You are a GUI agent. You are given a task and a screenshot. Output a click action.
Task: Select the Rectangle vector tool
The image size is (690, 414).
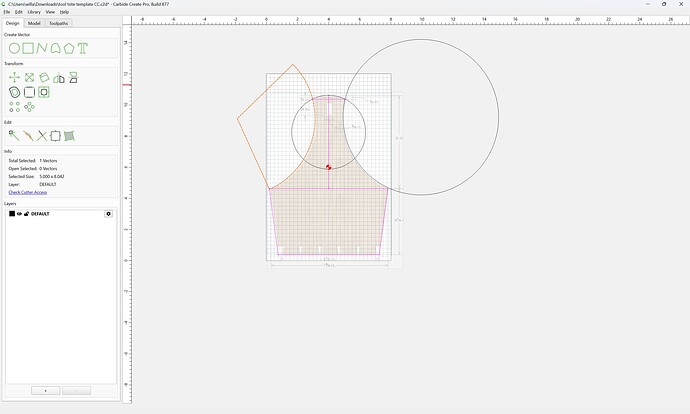pos(28,48)
